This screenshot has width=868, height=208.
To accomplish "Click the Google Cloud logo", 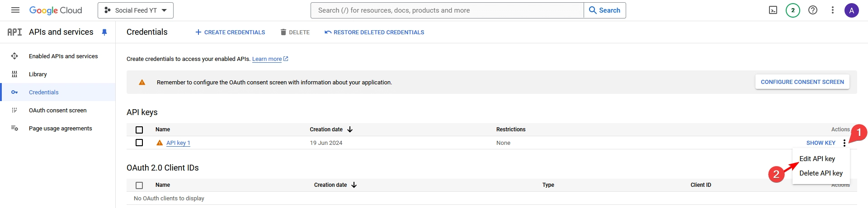I will point(56,10).
